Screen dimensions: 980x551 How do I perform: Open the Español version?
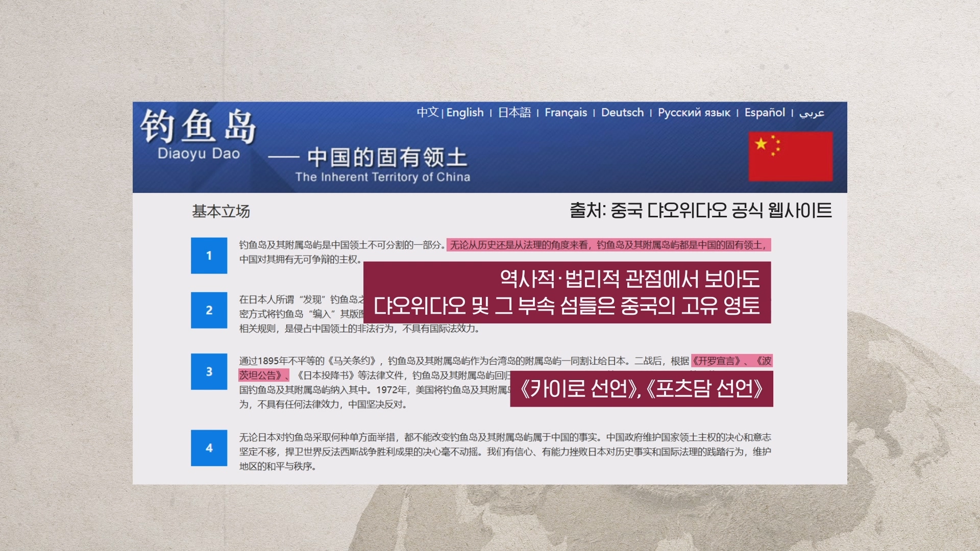764,112
